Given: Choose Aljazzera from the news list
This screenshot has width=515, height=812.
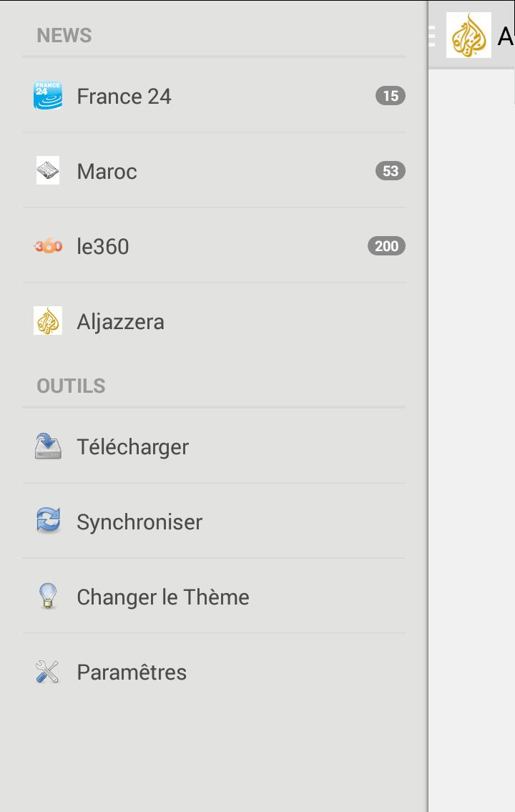Looking at the screenshot, I should [120, 322].
